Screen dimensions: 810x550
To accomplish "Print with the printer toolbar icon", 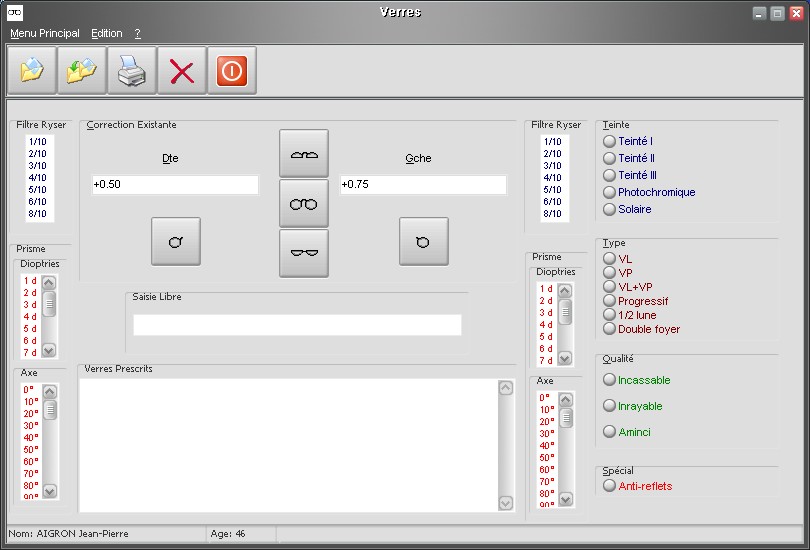I will (x=132, y=70).
